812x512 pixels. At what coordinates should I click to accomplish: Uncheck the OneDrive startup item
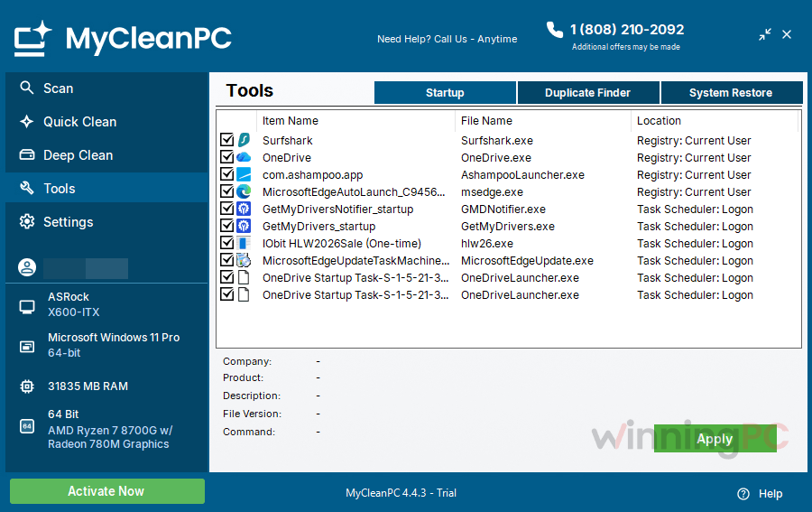(226, 157)
